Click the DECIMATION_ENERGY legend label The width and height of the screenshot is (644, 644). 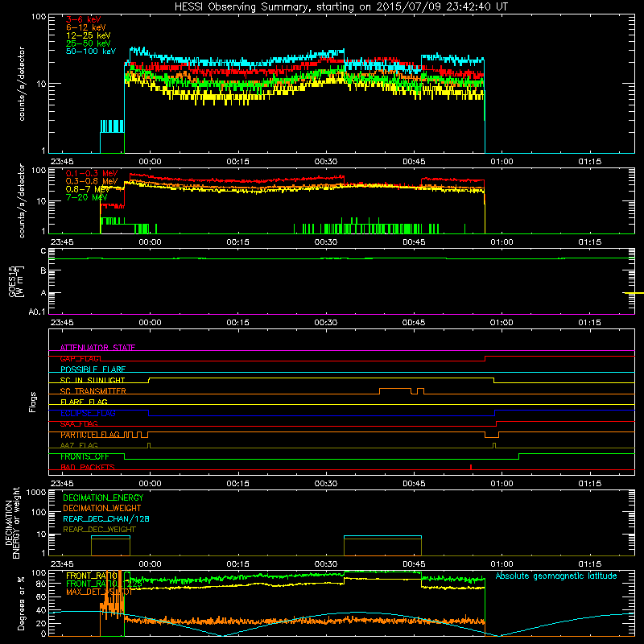click(x=103, y=497)
